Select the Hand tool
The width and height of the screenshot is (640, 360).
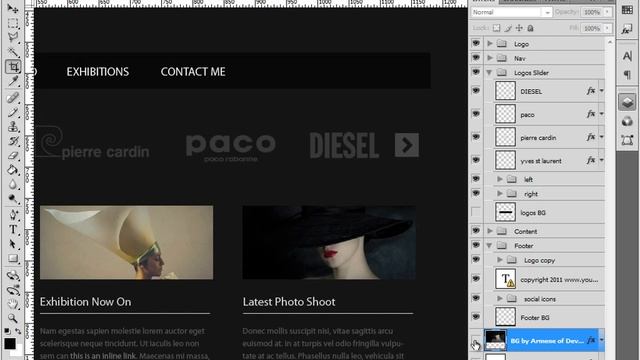tap(13, 304)
